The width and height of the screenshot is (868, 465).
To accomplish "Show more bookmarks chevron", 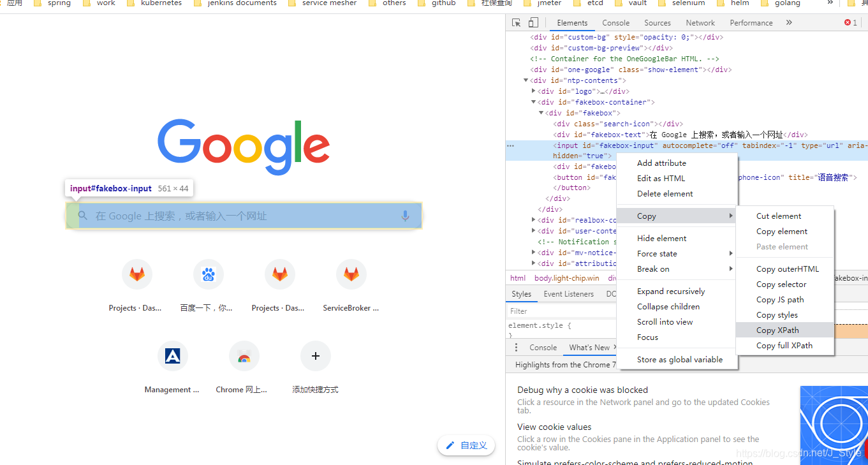I will click(830, 3).
